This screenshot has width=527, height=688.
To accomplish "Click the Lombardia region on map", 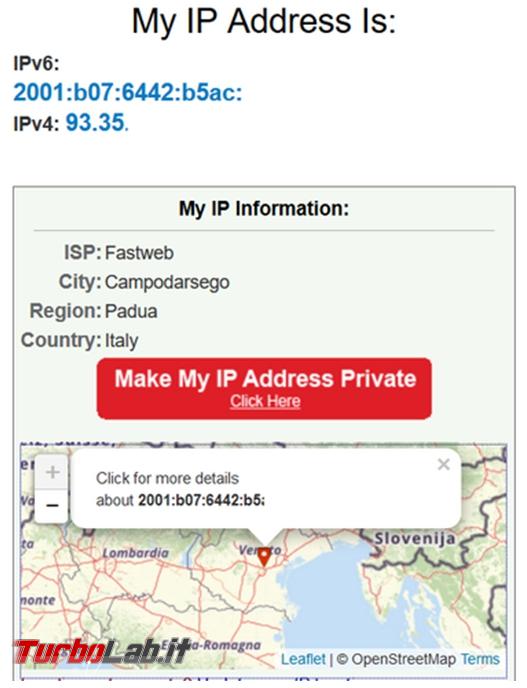I will coord(136,553).
